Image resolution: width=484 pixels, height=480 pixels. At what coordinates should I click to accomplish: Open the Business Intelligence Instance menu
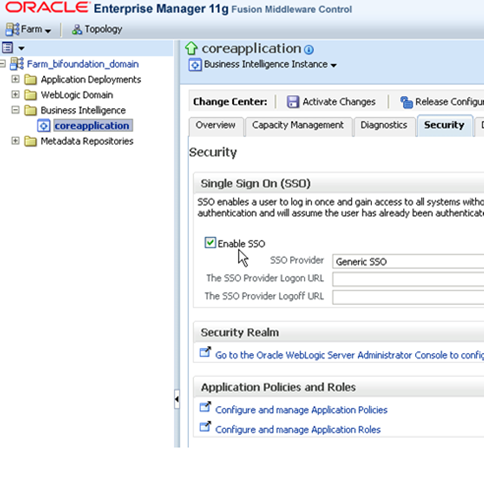(270, 64)
